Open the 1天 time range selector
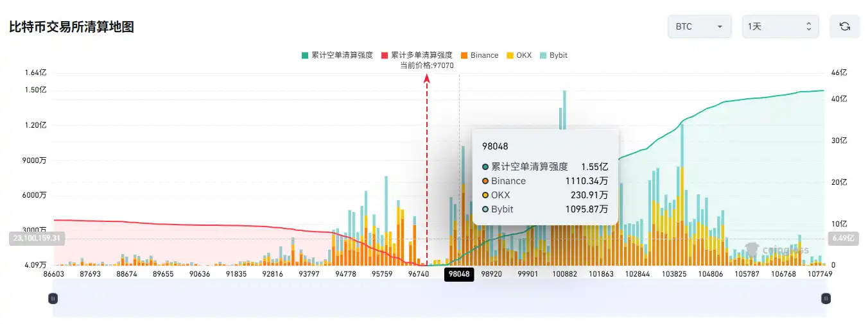The height and width of the screenshot is (324, 868). 780,26
